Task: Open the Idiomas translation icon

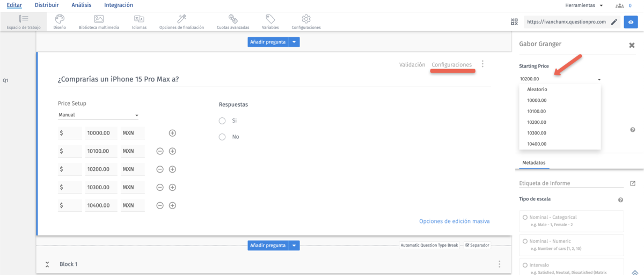Action: click(x=139, y=19)
